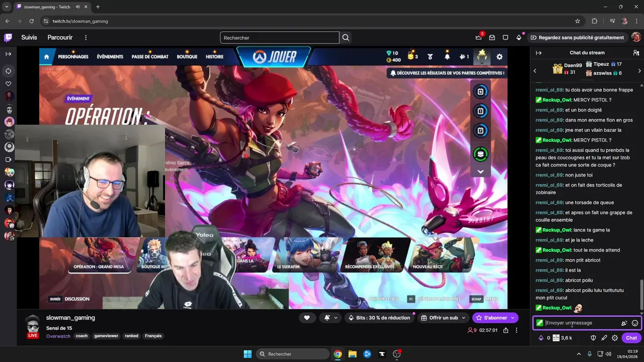Click the moderator shield icon below chat
Image resolution: width=644 pixels, height=362 pixels.
(593, 338)
